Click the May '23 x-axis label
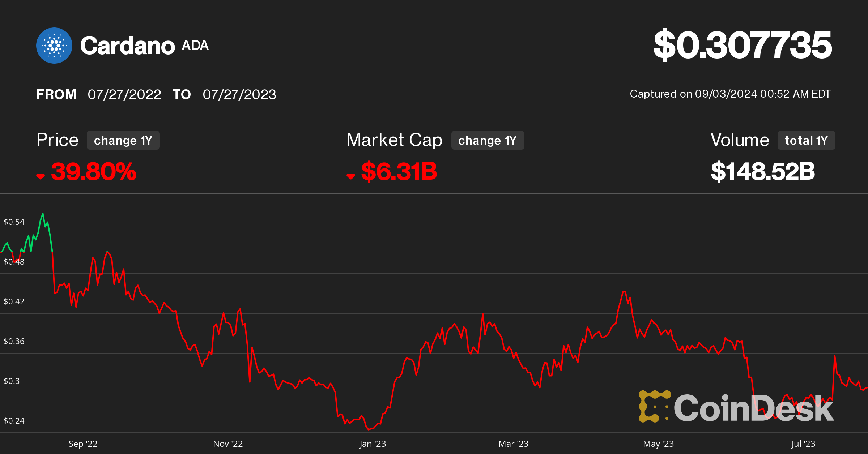Viewport: 868px width, 454px height. point(659,444)
